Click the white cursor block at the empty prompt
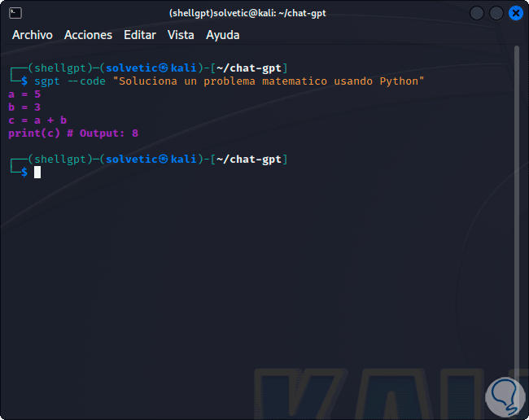The image size is (529, 420). click(x=37, y=172)
